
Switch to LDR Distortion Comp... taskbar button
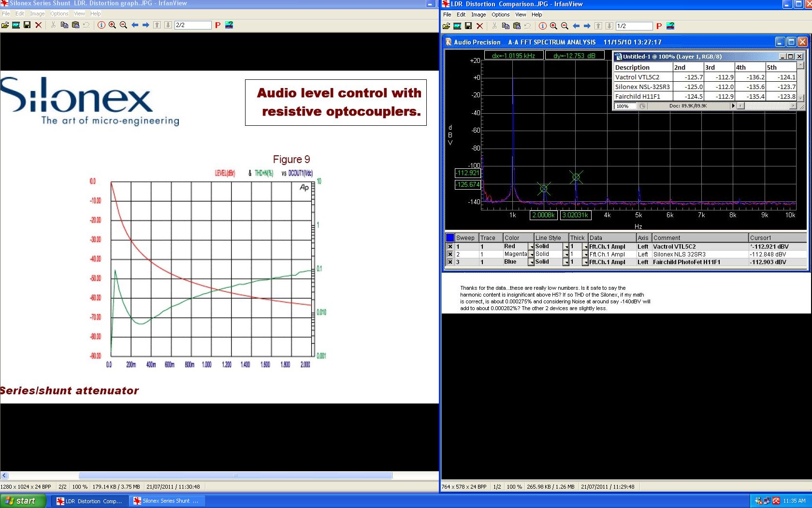pos(90,501)
